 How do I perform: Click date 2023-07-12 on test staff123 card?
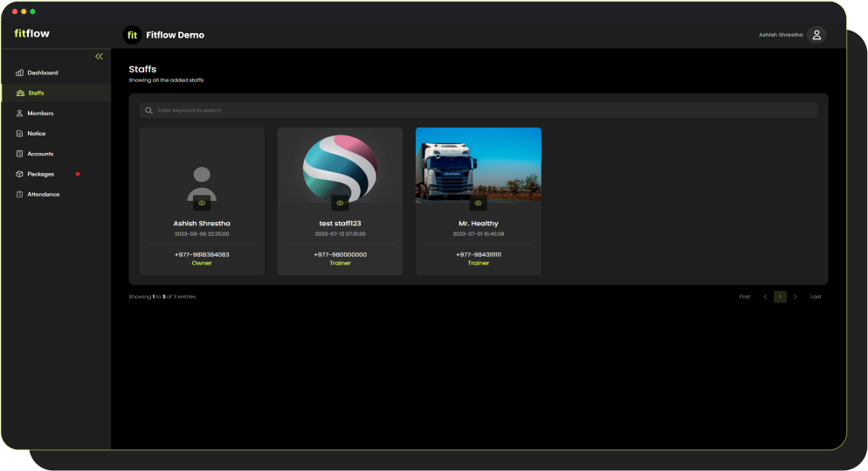340,234
